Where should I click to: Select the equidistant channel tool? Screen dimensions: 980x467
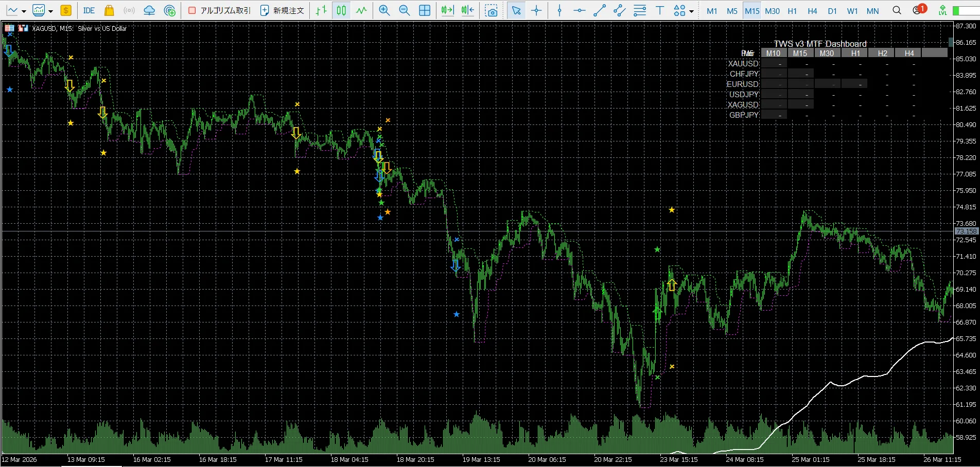tap(620, 10)
